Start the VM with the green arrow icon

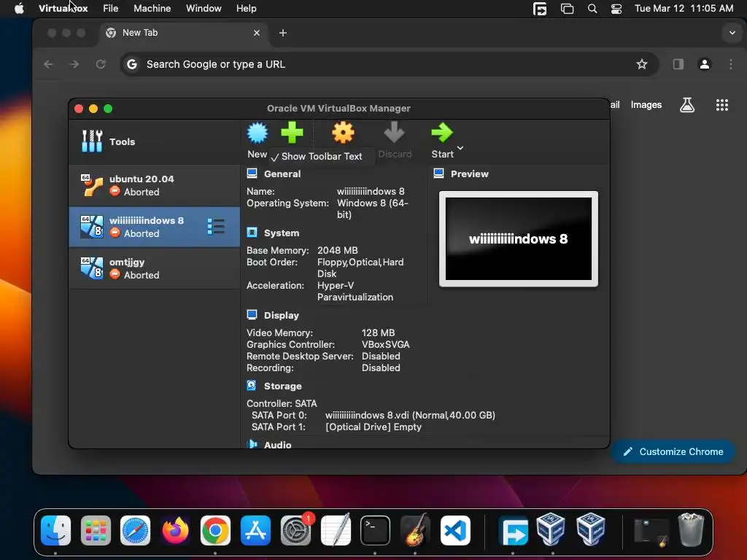pyautogui.click(x=441, y=133)
